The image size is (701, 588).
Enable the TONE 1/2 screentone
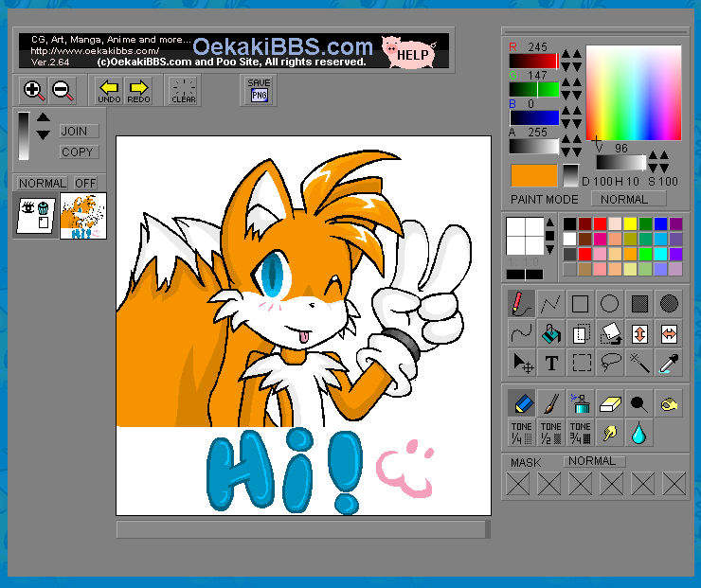tap(550, 433)
